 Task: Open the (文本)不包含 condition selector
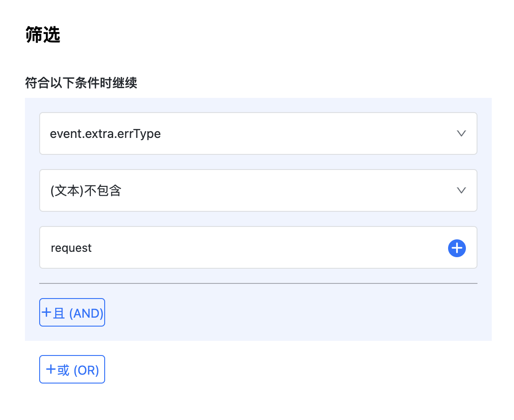[x=258, y=190]
